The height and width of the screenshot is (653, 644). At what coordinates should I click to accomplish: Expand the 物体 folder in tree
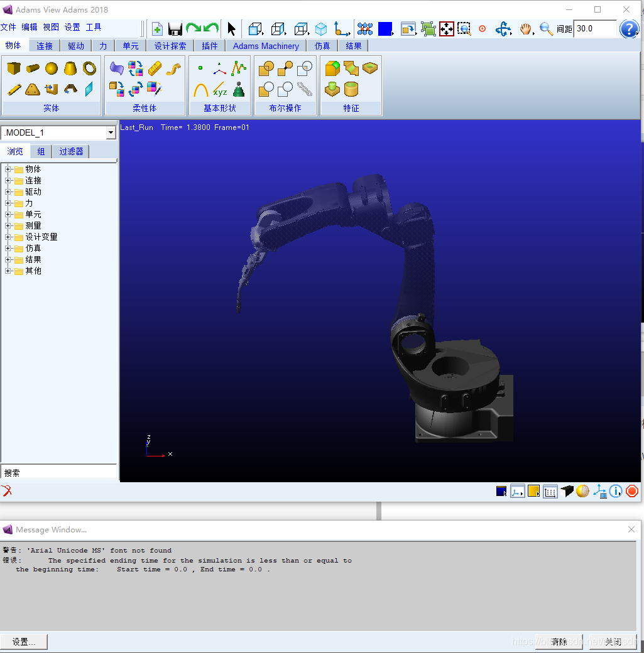[9, 170]
